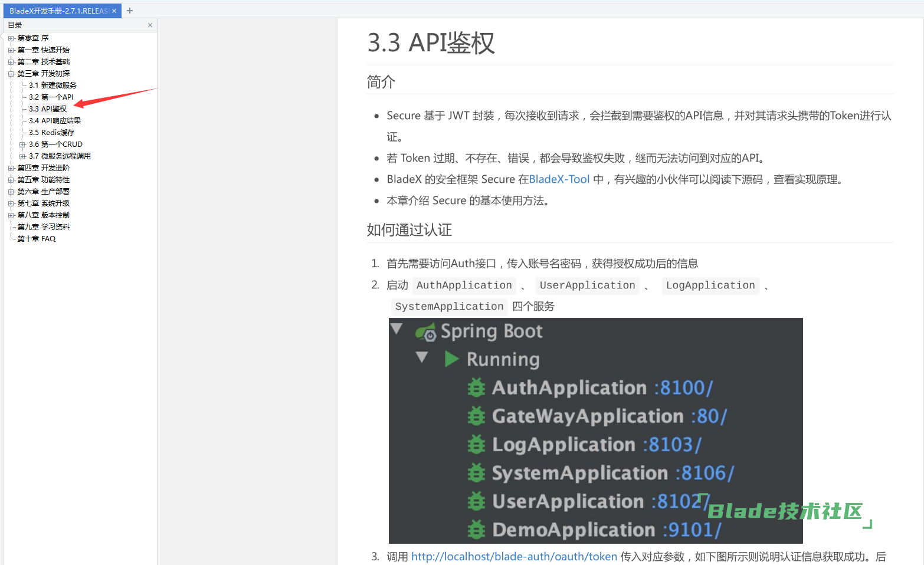Open the localhost blade-auth oauth token link
The image size is (924, 565).
pos(514,556)
